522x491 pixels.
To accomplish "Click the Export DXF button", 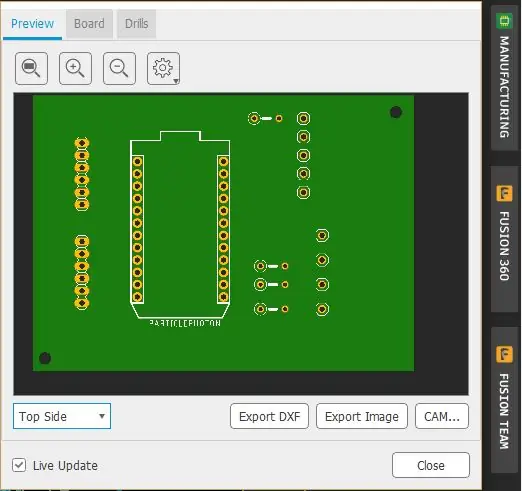I will click(269, 416).
